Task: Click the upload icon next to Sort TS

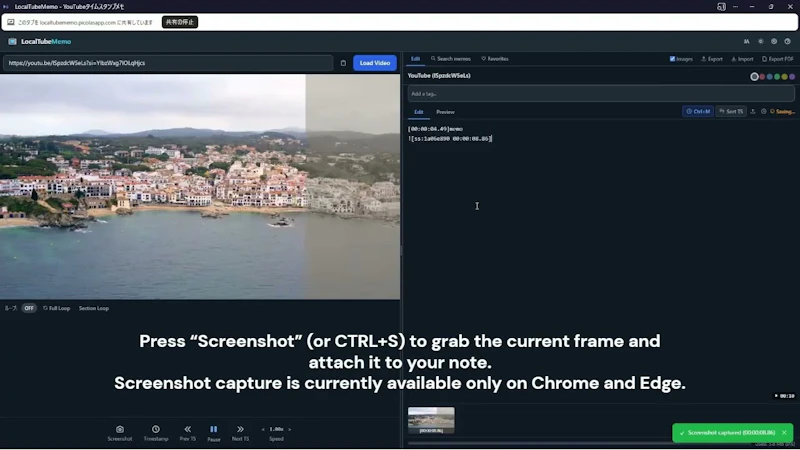Action: (x=753, y=111)
